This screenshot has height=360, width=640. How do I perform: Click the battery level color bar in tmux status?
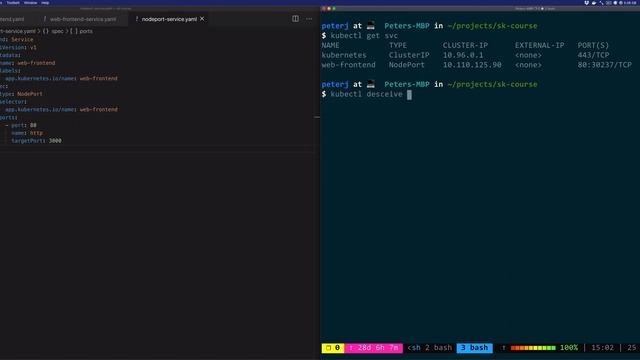533,348
